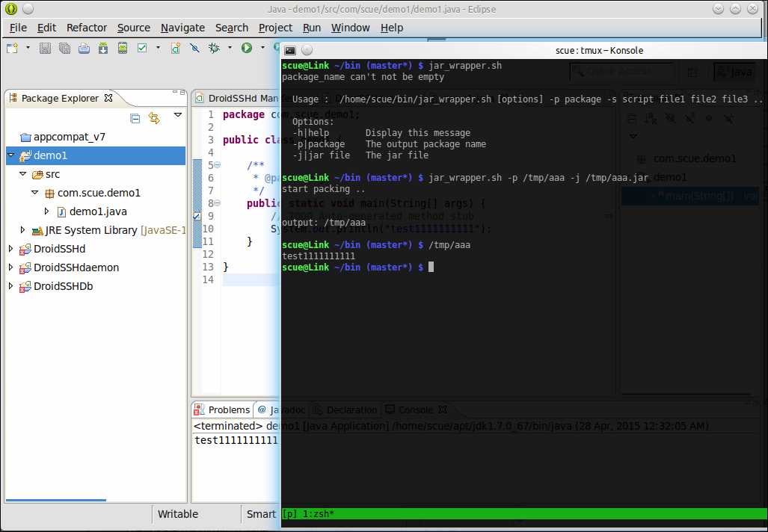Open the Lint check dropdown arrow
Image resolution: width=768 pixels, height=532 pixels.
158,48
